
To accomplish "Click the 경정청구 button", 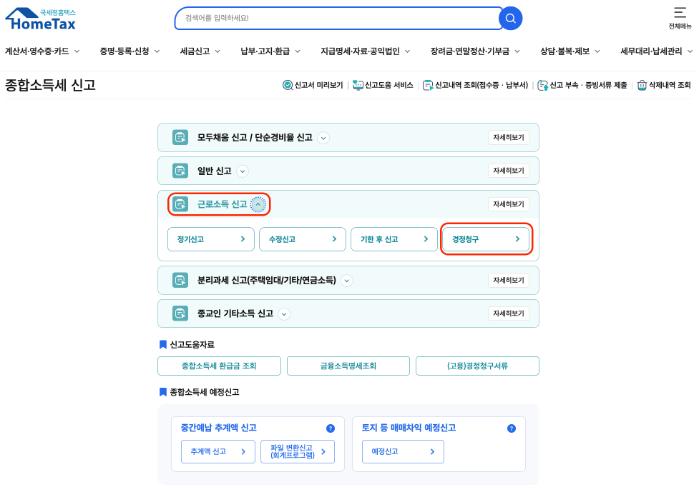I will [486, 239].
